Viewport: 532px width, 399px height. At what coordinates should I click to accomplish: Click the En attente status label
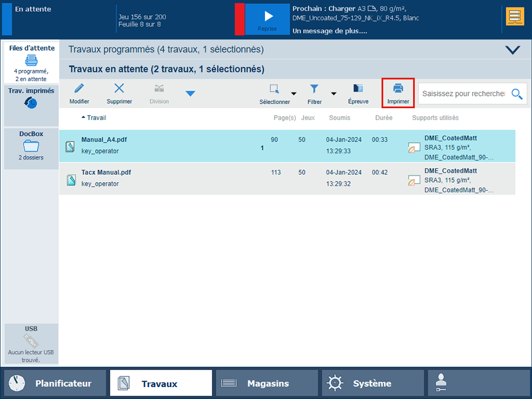pos(33,9)
